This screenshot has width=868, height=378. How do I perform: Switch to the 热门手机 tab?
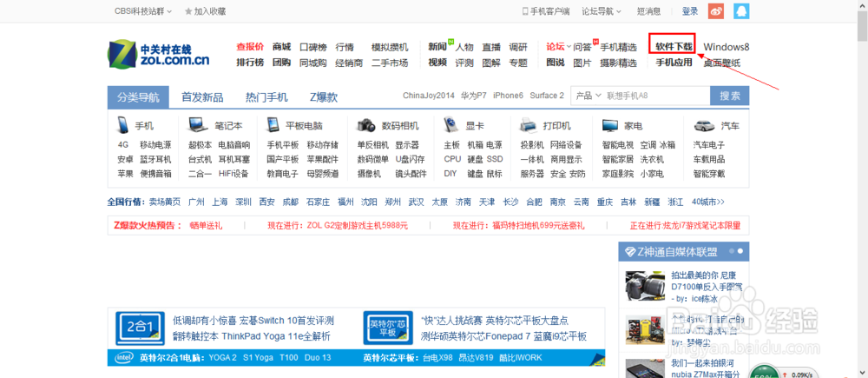[x=266, y=97]
